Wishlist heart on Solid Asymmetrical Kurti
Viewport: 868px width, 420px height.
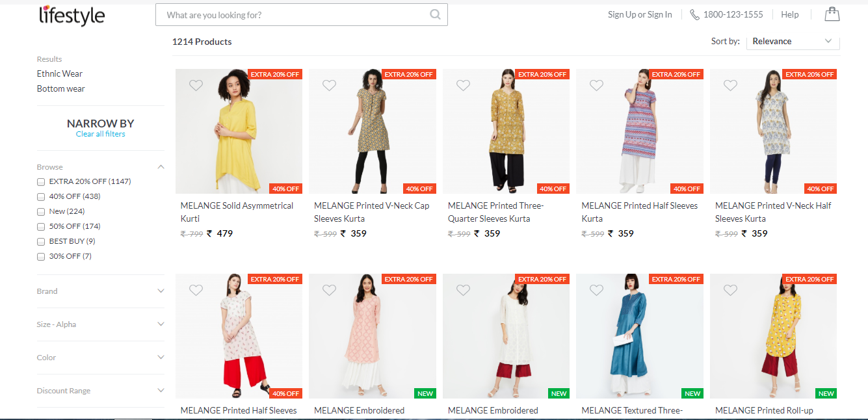(196, 85)
